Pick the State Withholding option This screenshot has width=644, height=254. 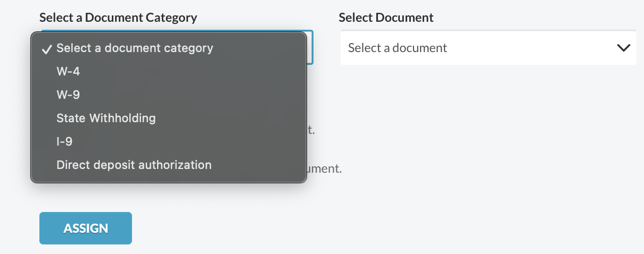169,118
